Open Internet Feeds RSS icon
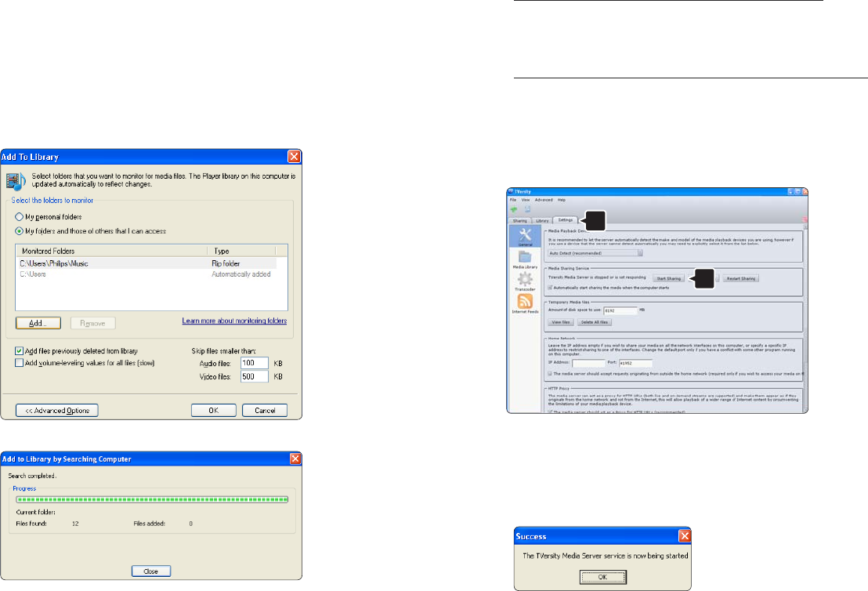The height and width of the screenshot is (591, 868). 525,303
